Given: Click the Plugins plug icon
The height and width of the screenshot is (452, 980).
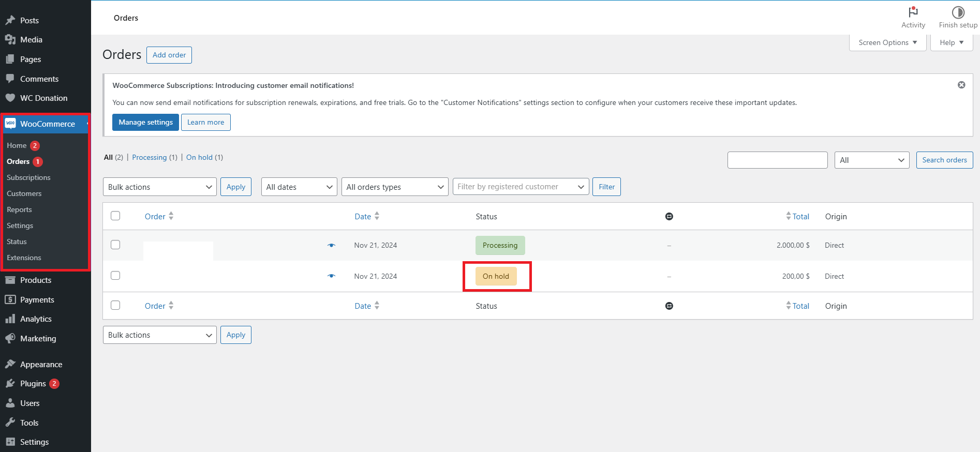Looking at the screenshot, I should click(10, 383).
